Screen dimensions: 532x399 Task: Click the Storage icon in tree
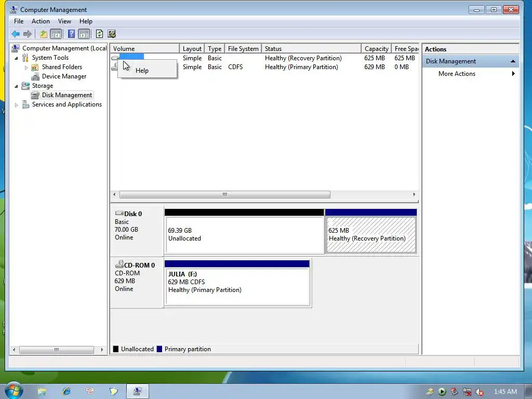point(25,86)
